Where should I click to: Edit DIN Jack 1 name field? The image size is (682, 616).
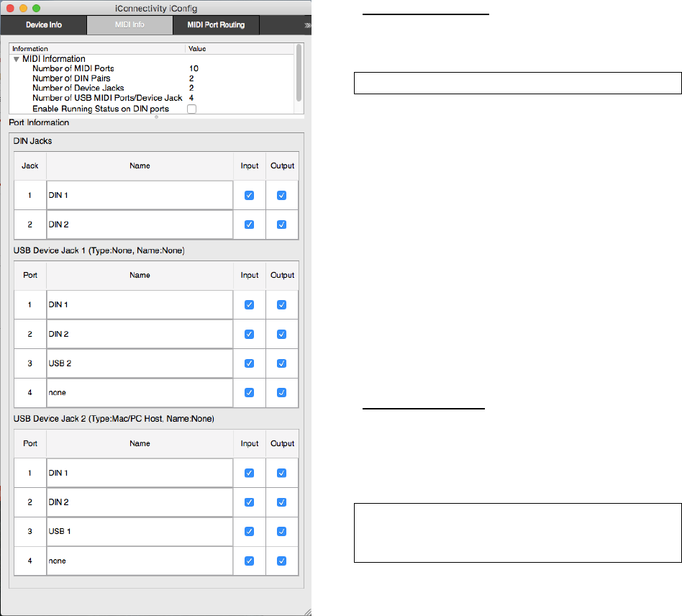(140, 195)
